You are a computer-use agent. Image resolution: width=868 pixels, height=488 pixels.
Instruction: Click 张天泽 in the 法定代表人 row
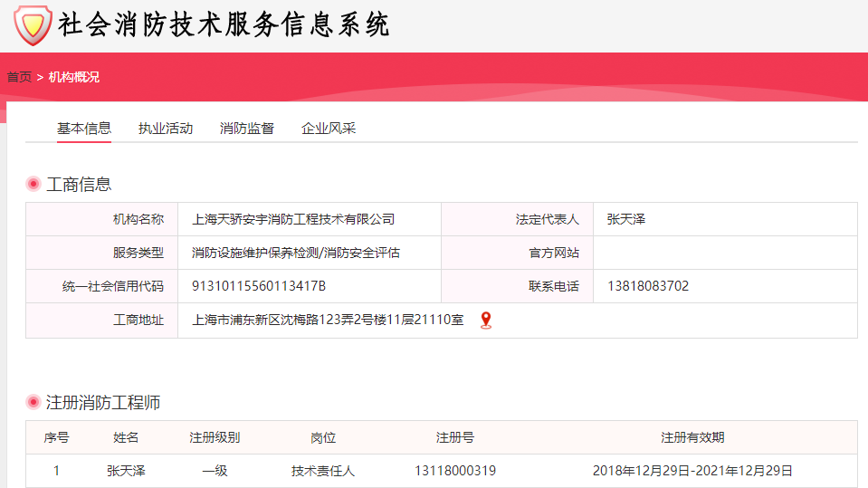click(x=626, y=219)
